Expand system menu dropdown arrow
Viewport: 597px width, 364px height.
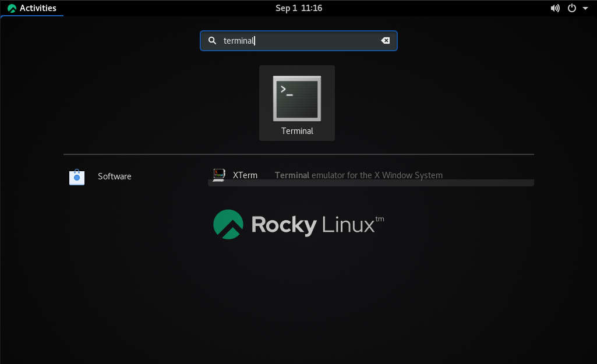pyautogui.click(x=585, y=8)
